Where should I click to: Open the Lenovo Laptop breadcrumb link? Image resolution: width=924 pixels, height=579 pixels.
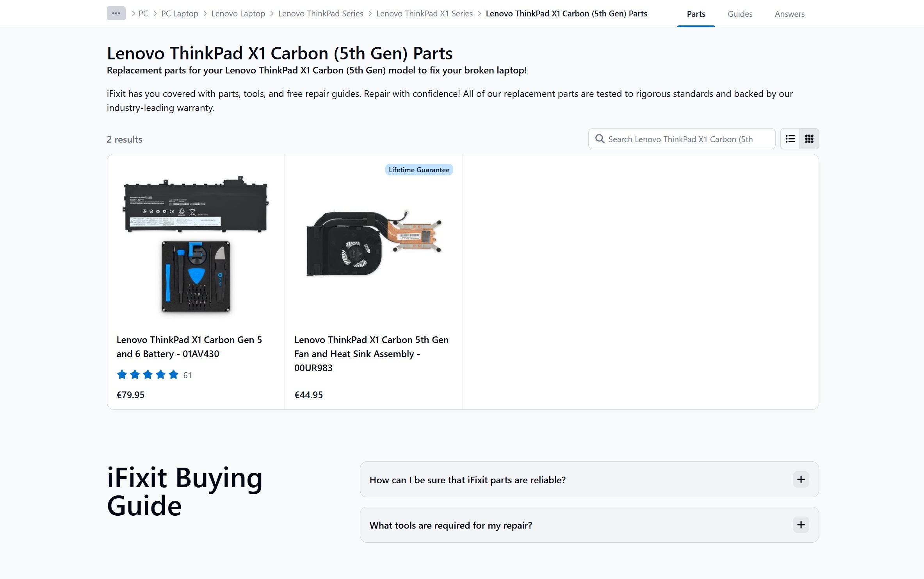pyautogui.click(x=238, y=14)
